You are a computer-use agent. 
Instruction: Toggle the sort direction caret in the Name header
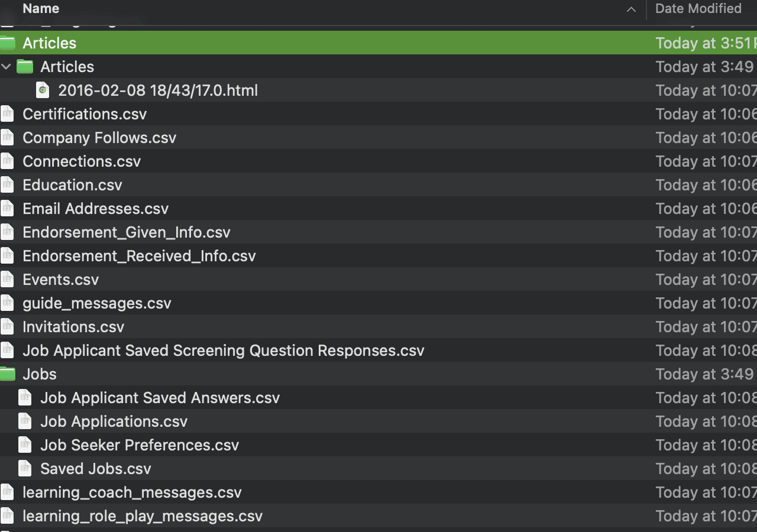[631, 9]
